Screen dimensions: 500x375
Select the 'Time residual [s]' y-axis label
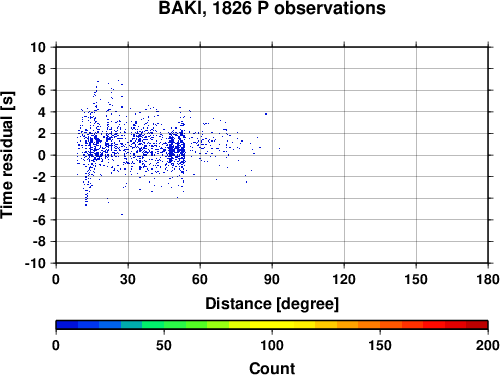(7, 155)
